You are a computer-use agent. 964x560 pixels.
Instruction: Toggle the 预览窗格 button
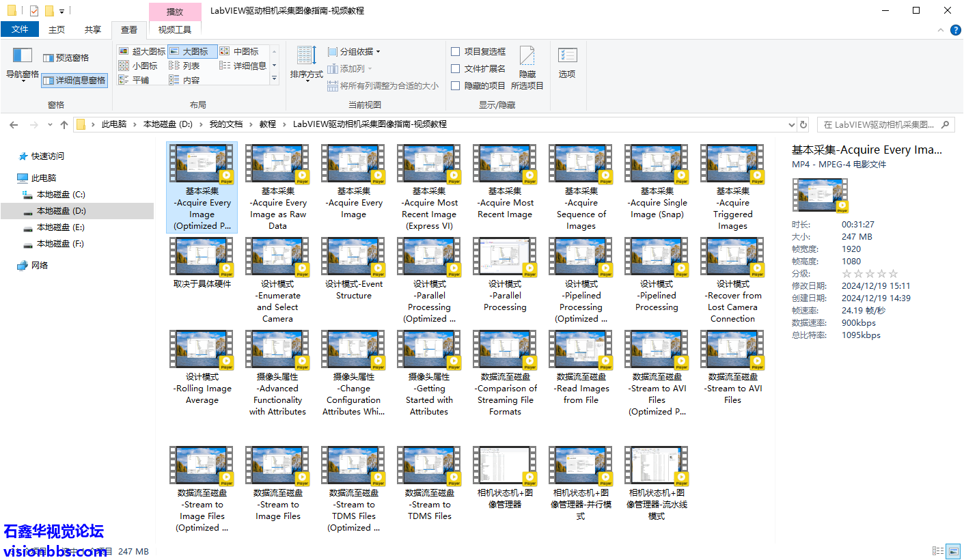pyautogui.click(x=66, y=58)
